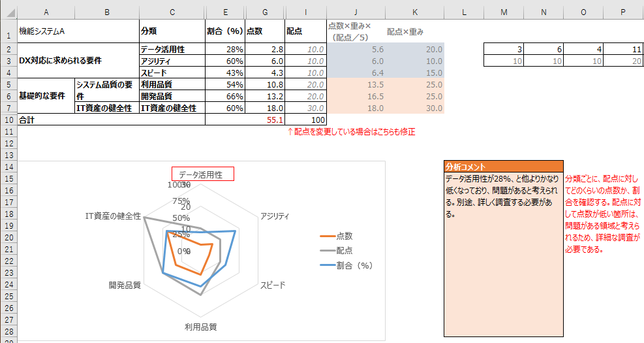This screenshot has width=644, height=343.
Task: Select the 'アジリティ' table cell
Action: [x=172, y=61]
